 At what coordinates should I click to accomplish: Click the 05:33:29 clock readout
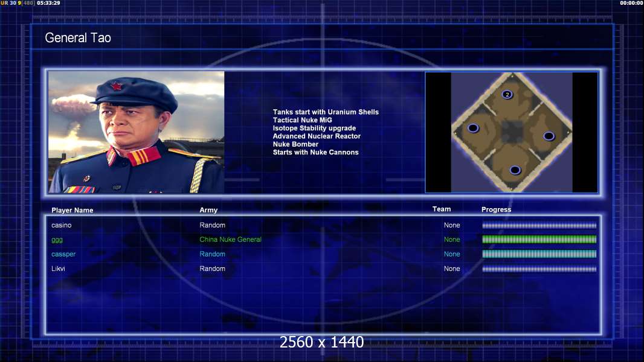[x=48, y=3]
